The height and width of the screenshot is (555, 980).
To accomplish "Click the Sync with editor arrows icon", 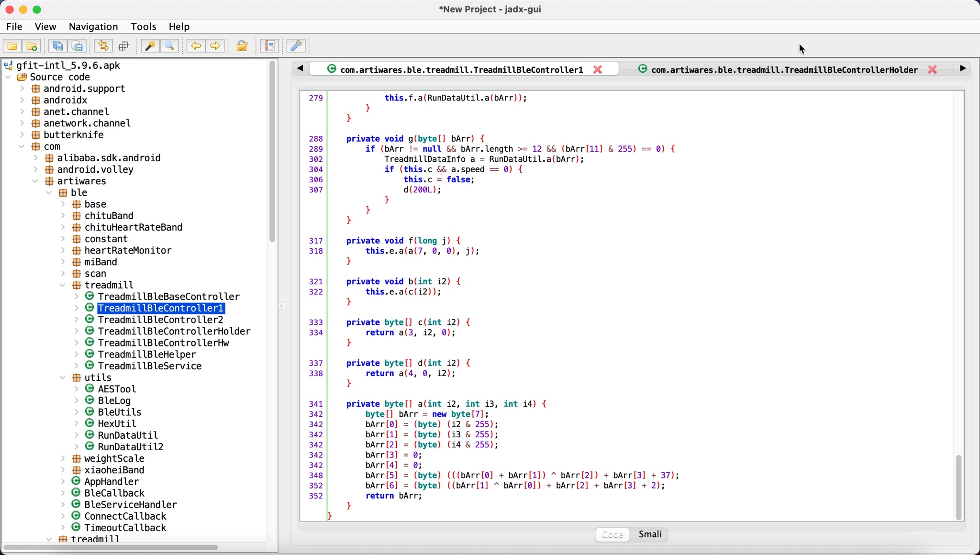I will coord(103,46).
